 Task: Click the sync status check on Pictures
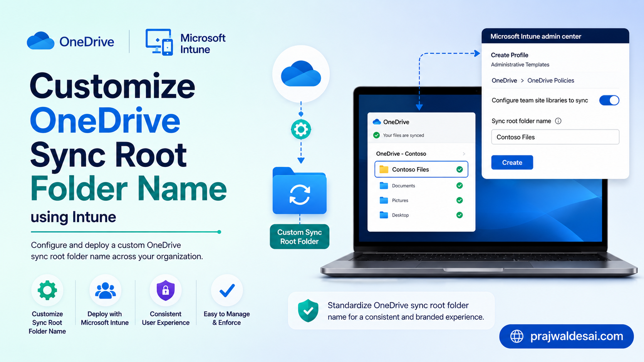point(460,200)
